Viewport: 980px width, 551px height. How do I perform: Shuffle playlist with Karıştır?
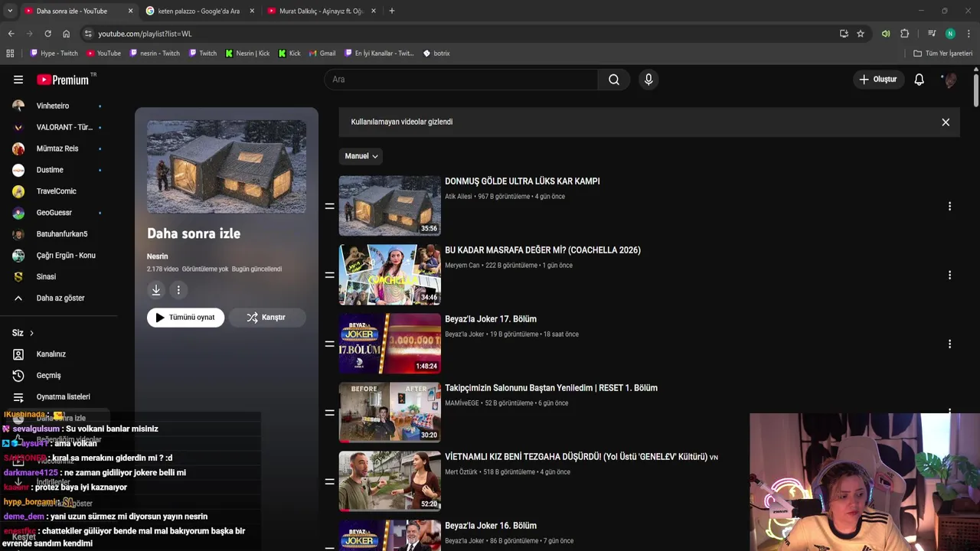pyautogui.click(x=266, y=318)
